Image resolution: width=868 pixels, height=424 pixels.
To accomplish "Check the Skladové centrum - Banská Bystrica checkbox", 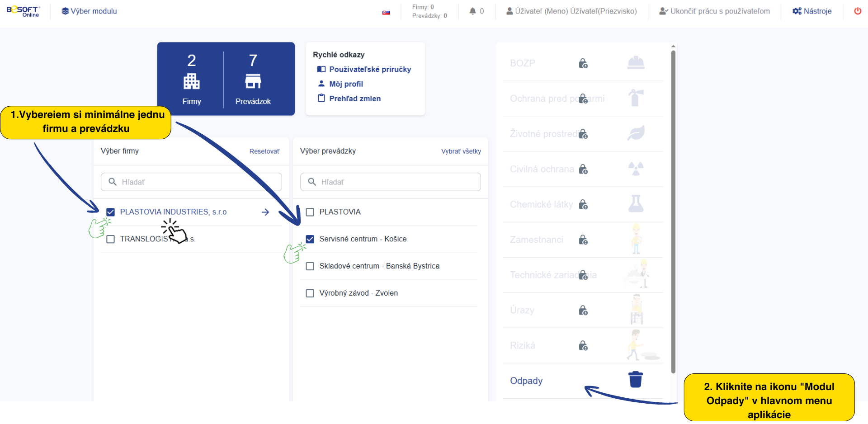I will click(x=310, y=266).
